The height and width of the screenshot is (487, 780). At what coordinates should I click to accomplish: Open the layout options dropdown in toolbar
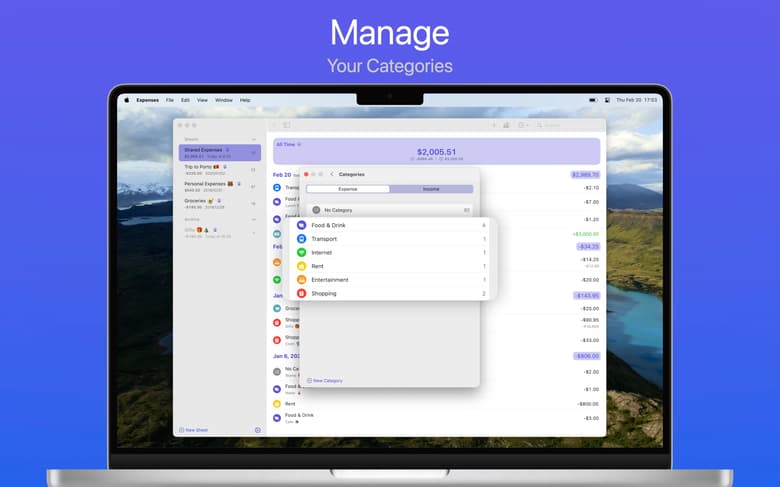click(523, 125)
